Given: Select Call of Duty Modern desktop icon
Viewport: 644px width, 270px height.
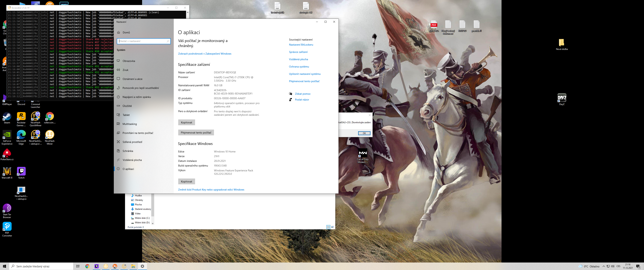Looking at the screenshot, I should 363,156.
